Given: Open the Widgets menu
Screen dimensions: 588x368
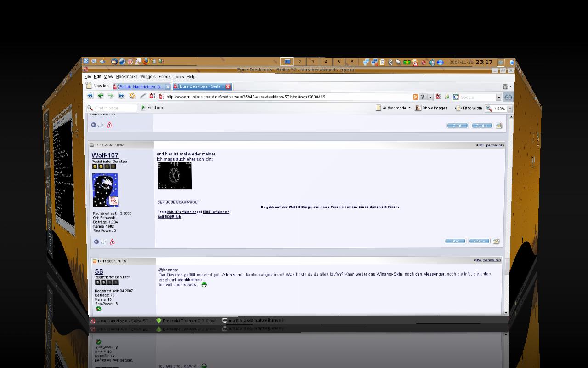Looking at the screenshot, I should click(x=148, y=77).
